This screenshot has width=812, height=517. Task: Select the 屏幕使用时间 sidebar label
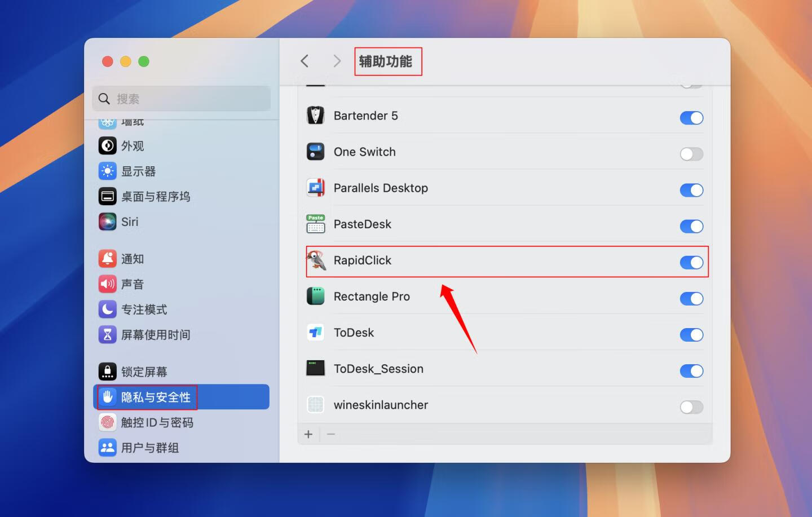pyautogui.click(x=156, y=335)
